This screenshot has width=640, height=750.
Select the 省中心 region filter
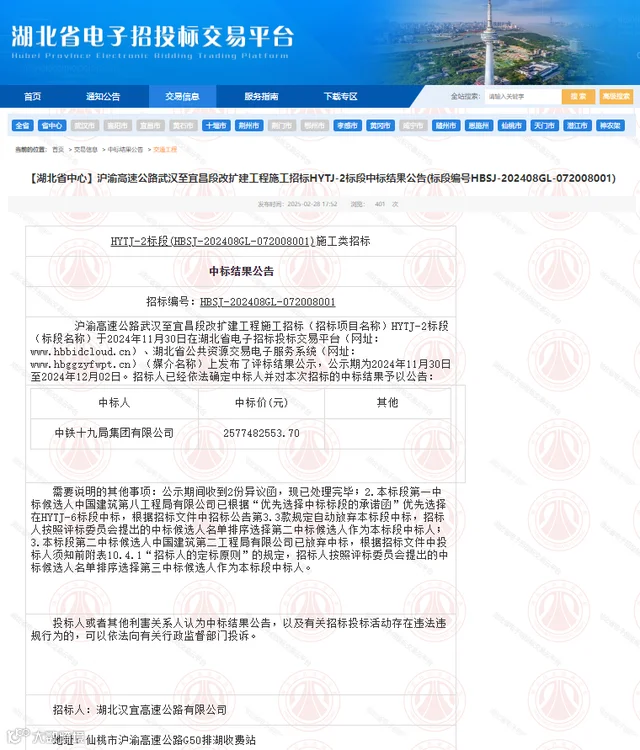tap(52, 125)
